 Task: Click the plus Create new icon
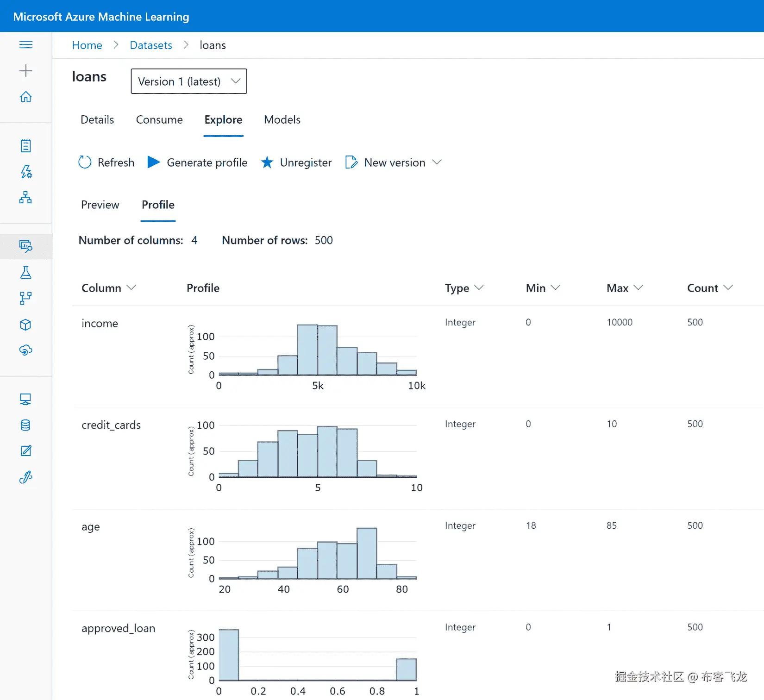26,70
